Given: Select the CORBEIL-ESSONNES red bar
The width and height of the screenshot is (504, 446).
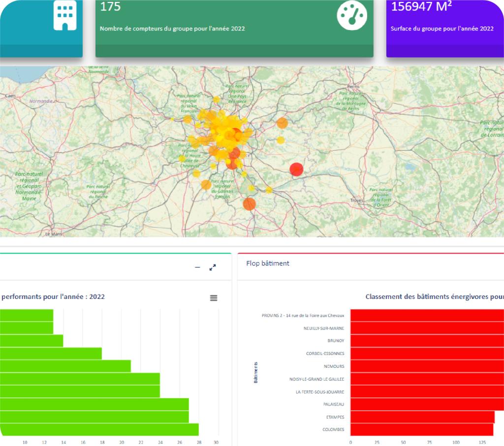Looking at the screenshot, I should [427, 354].
